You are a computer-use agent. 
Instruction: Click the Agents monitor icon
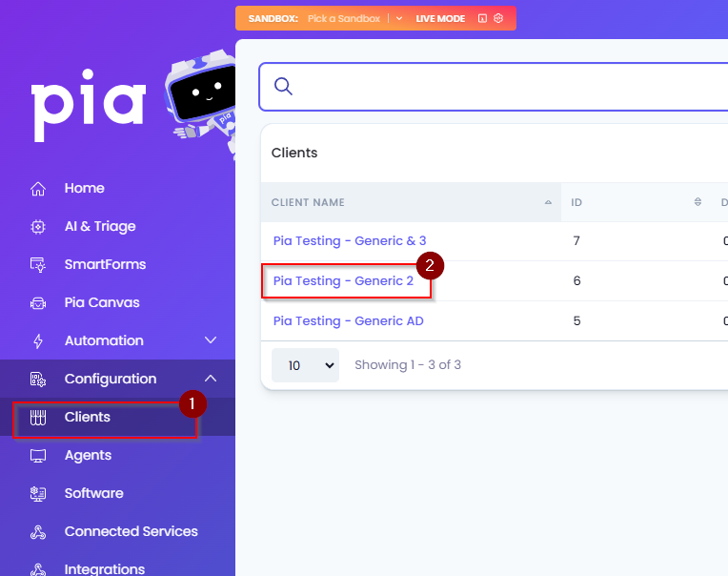pyautogui.click(x=38, y=456)
